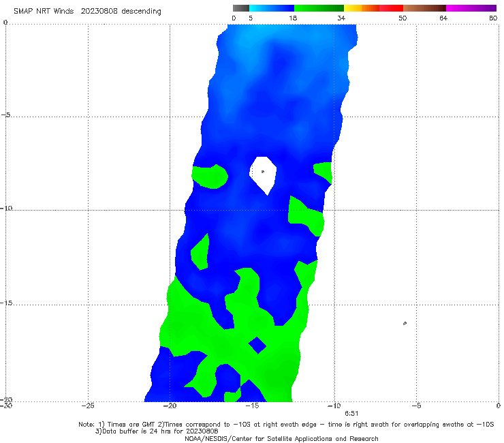Click the longitude label '-15' on bottom axis
Screen dimensions: 504x443
pos(252,406)
